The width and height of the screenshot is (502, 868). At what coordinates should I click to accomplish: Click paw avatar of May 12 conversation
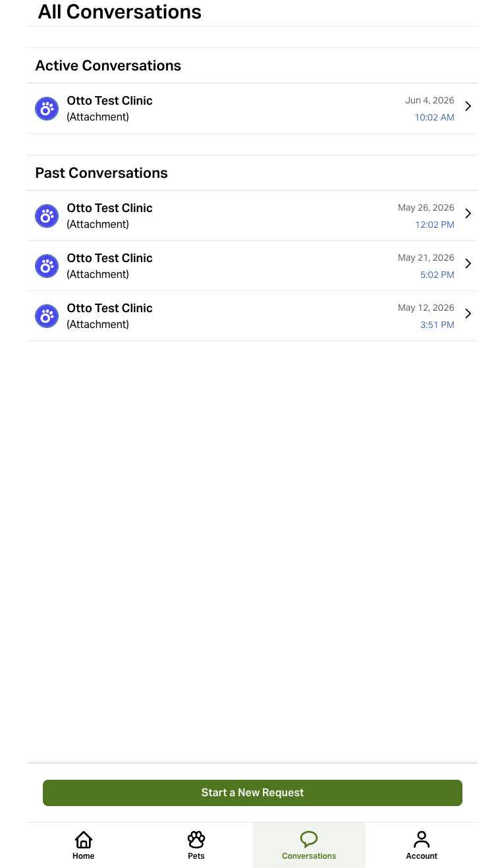[x=47, y=316]
